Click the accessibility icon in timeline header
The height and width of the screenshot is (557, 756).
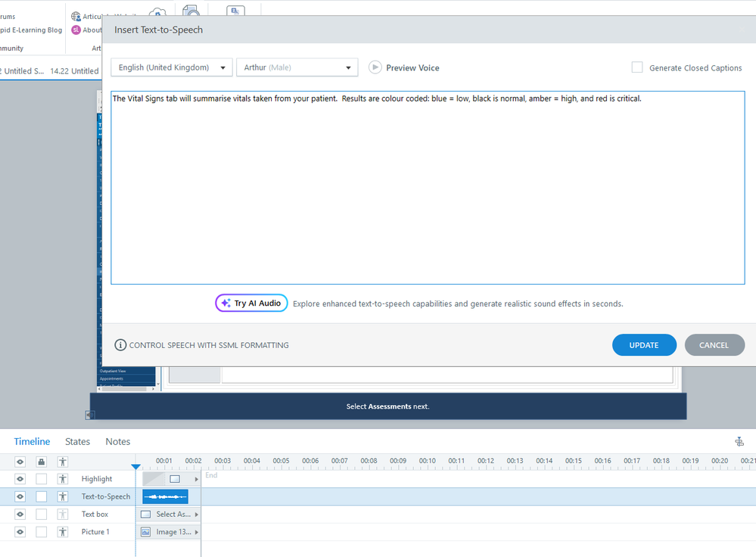click(x=63, y=462)
